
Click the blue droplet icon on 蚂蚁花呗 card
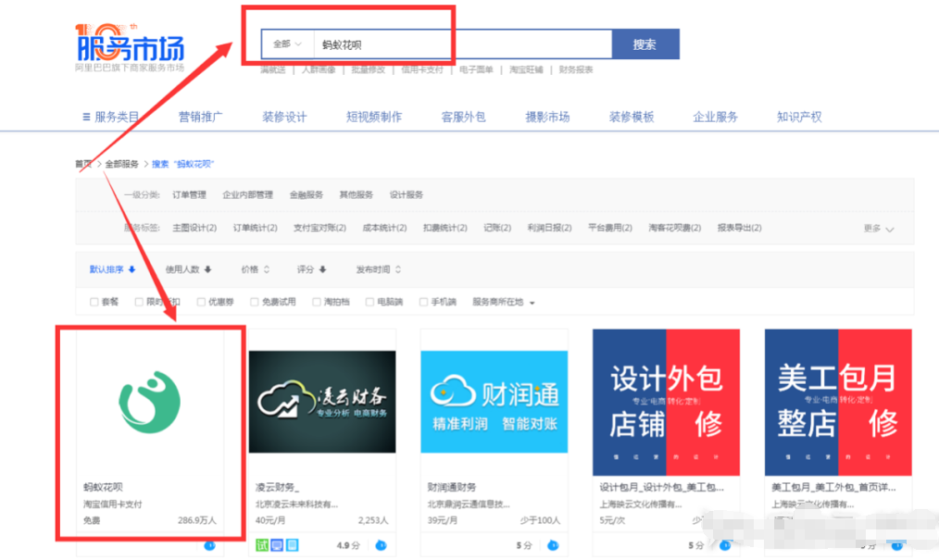[x=210, y=545]
